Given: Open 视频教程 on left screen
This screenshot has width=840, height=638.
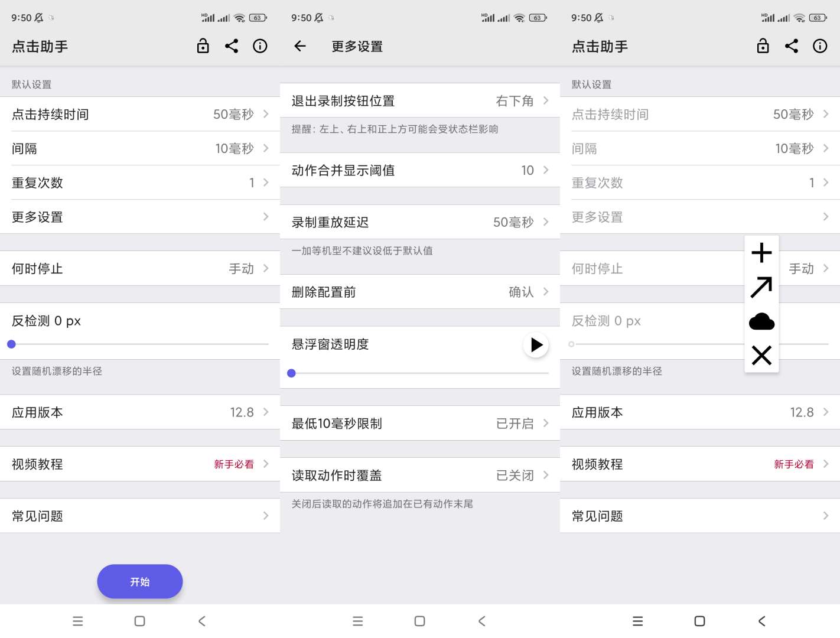Looking at the screenshot, I should [140, 464].
